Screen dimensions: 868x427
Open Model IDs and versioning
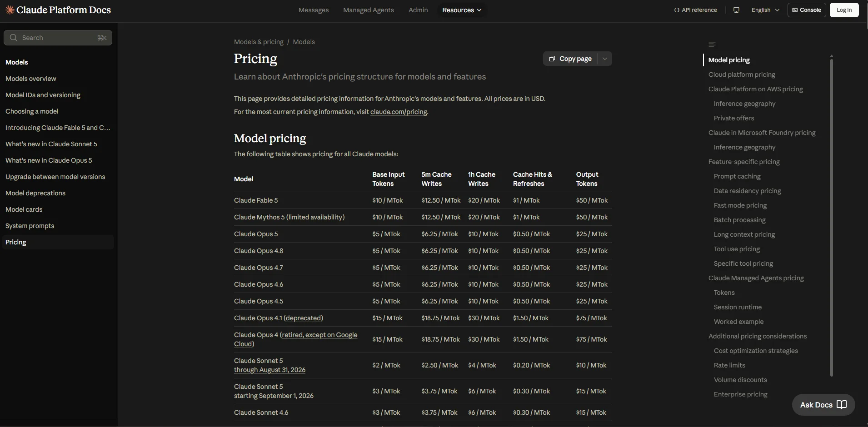pyautogui.click(x=43, y=95)
